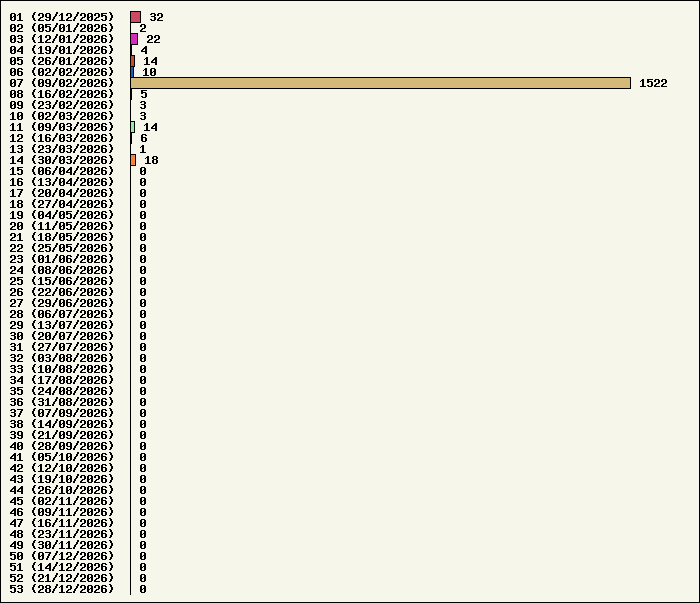Select row label 27 (29/06/2026)
This screenshot has height=603, width=700.
pos(62,303)
